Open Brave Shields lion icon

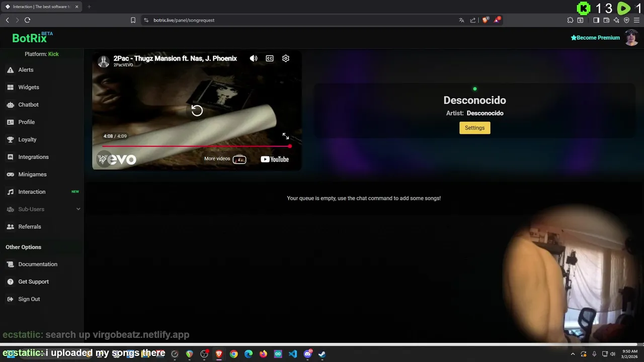[x=485, y=20]
